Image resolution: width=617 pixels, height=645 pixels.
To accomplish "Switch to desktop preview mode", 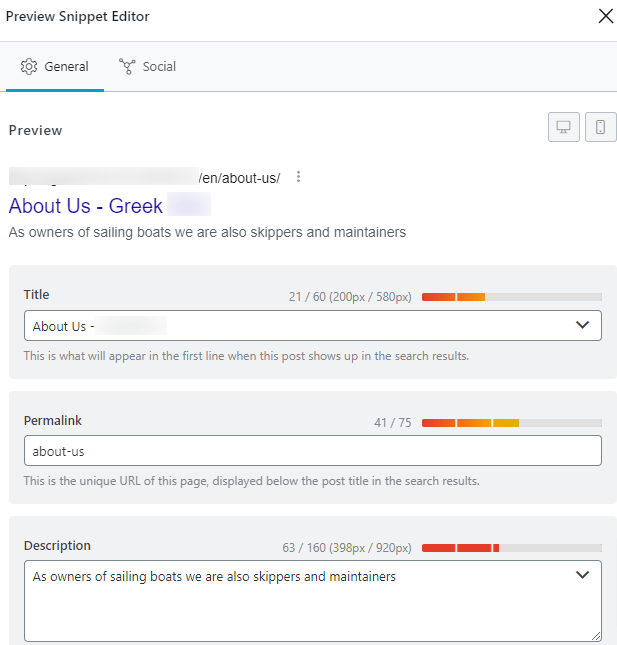I will (x=564, y=127).
